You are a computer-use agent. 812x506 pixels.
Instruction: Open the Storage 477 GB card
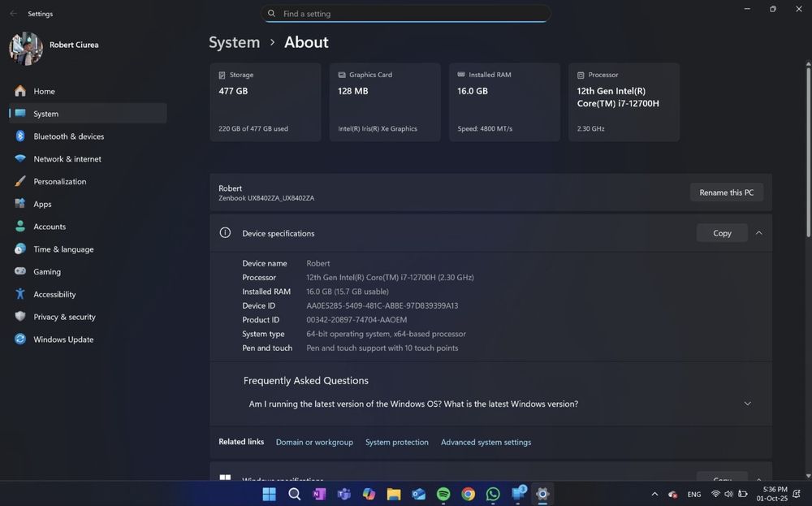coord(266,102)
